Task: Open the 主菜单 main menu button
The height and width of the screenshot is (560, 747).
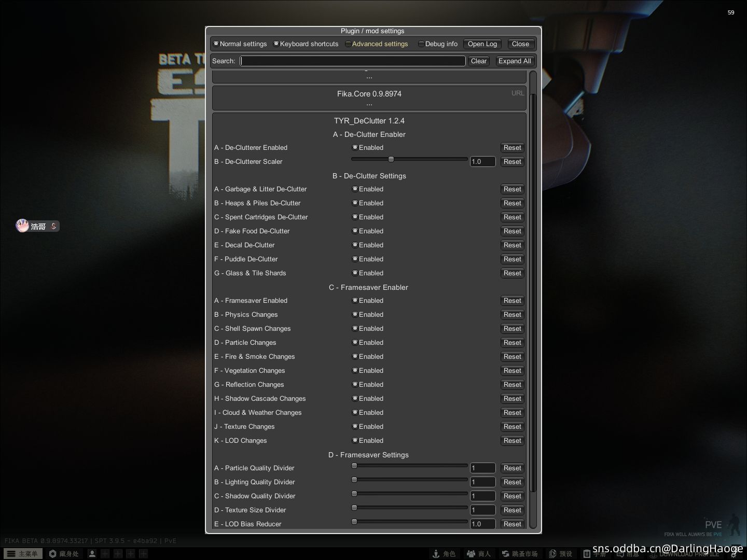Action: [x=22, y=554]
